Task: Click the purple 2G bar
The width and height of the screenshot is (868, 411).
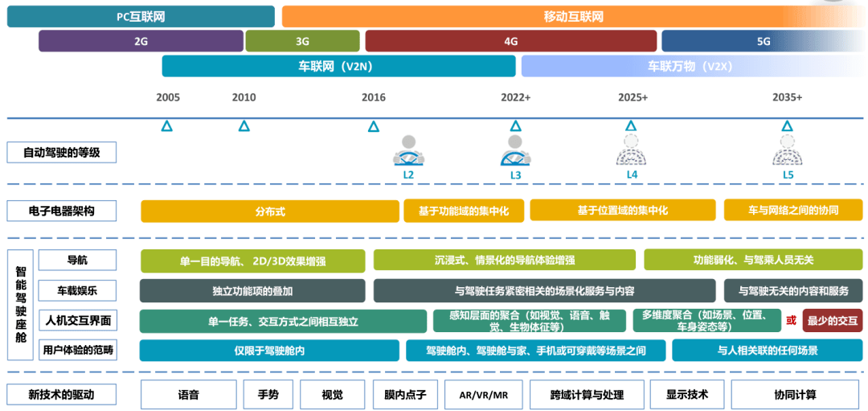Action: pyautogui.click(x=141, y=41)
